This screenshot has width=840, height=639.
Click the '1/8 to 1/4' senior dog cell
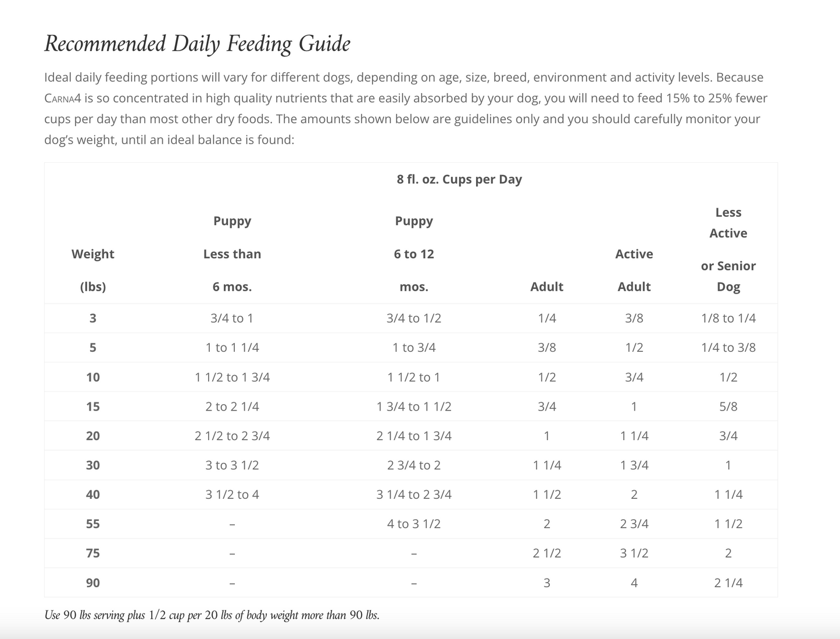tap(728, 318)
